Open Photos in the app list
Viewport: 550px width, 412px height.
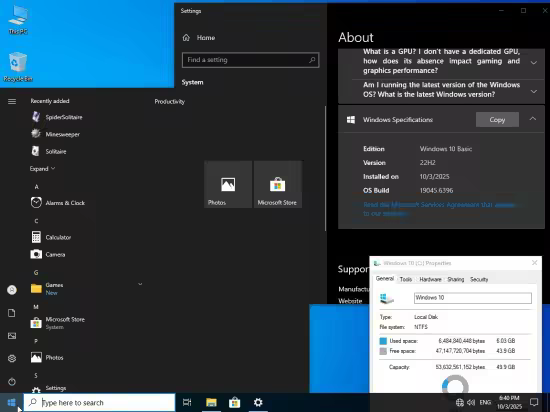tap(47, 357)
